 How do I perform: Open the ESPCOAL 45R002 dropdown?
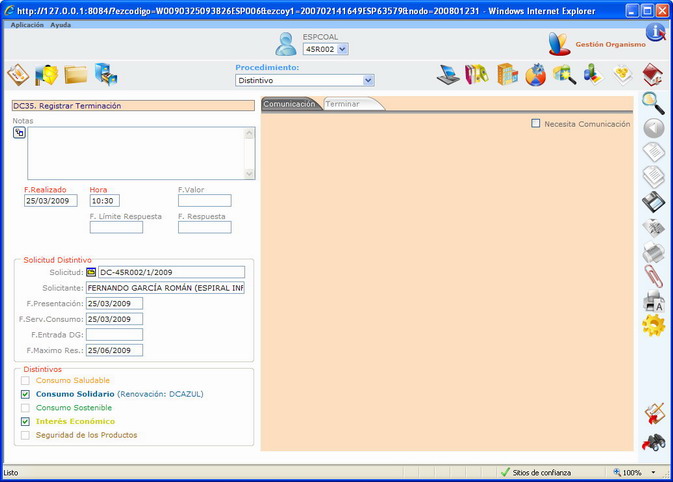(x=340, y=48)
